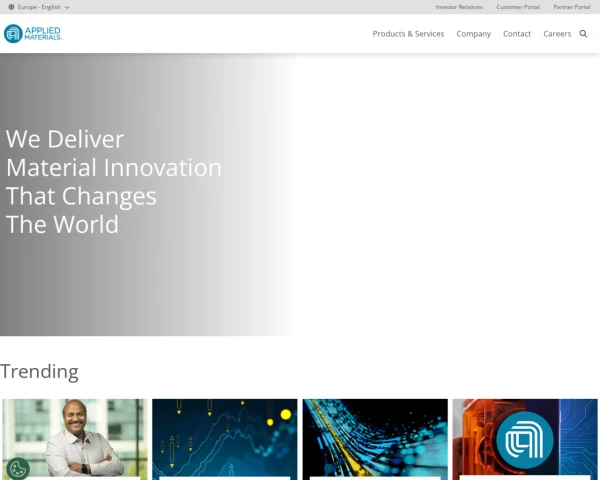Click the Applied Materials logo icon
600x480 pixels.
(13, 34)
